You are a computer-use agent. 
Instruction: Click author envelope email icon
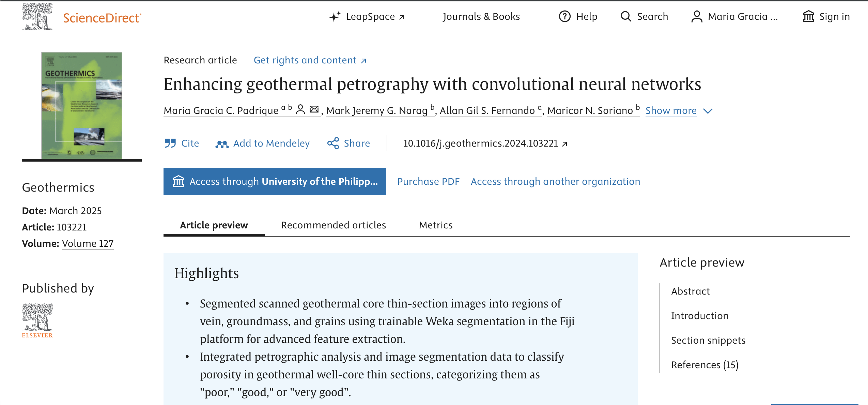coord(314,109)
